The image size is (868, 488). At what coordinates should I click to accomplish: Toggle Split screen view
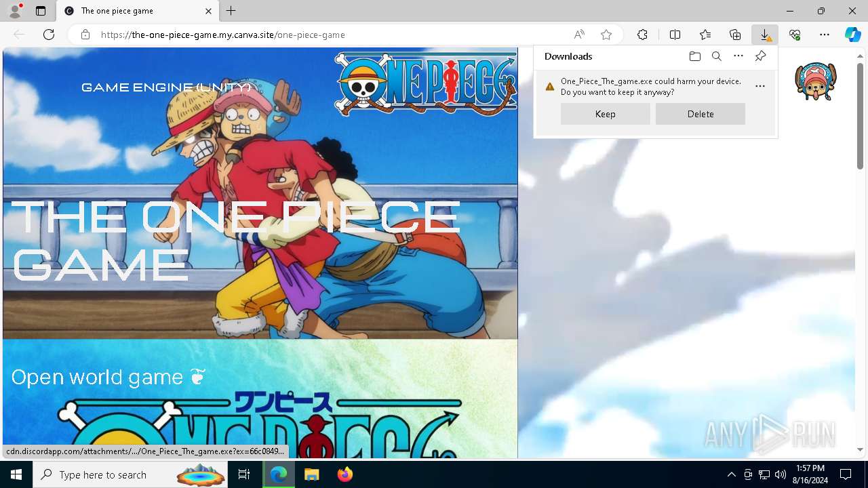[x=675, y=35]
